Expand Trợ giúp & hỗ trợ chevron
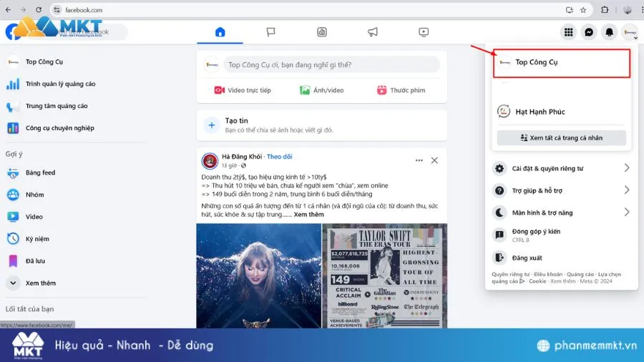 [627, 190]
